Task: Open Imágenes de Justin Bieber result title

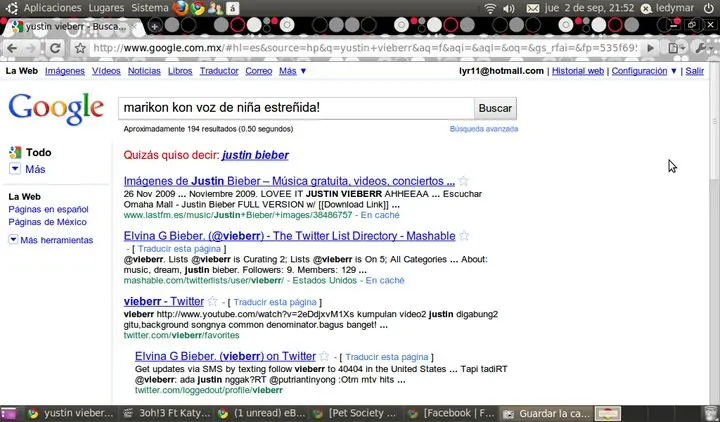Action: click(x=289, y=181)
